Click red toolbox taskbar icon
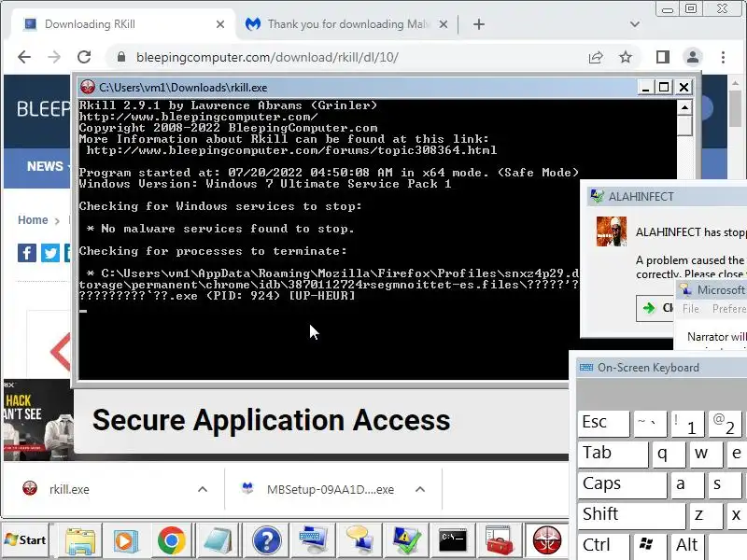The width and height of the screenshot is (747, 560). pos(499,540)
